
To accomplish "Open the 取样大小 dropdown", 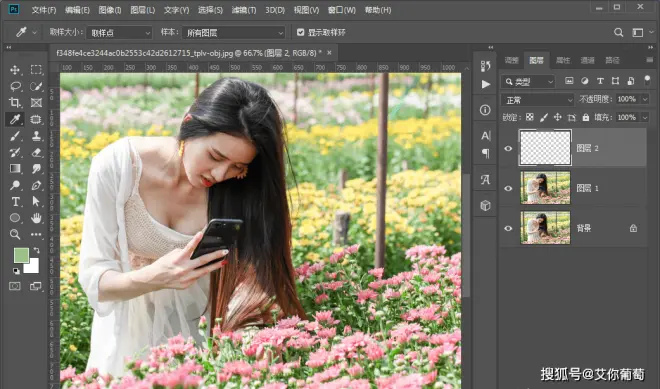I will (119, 33).
